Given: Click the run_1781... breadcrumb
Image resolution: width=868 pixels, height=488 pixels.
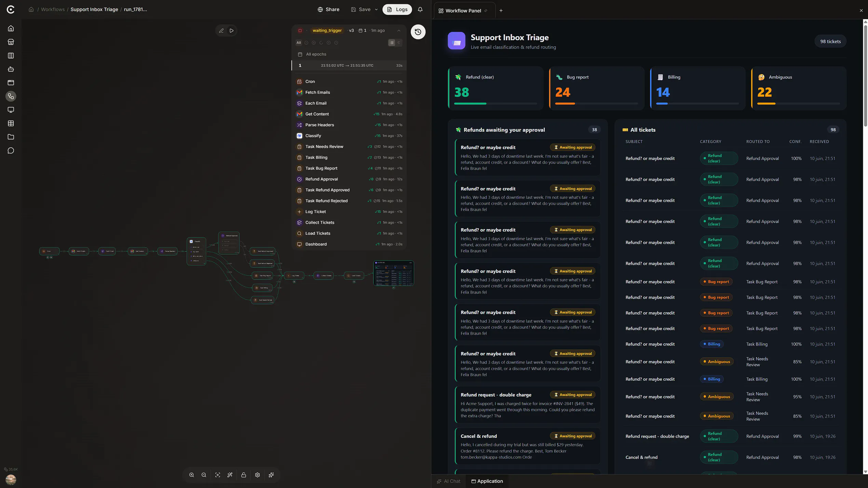Looking at the screenshot, I should [135, 10].
